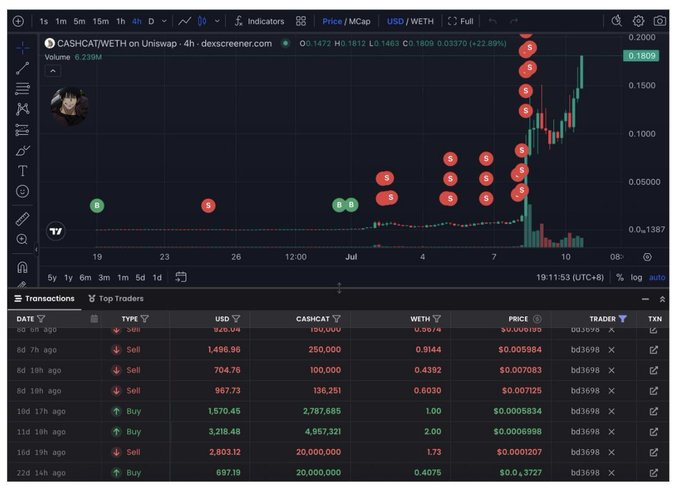
Task: Toggle PRICE column display circle icon
Action: tap(537, 319)
